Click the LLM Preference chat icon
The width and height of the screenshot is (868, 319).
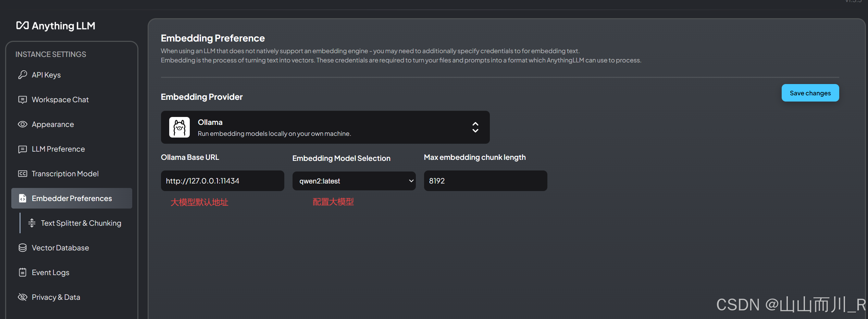pos(23,149)
